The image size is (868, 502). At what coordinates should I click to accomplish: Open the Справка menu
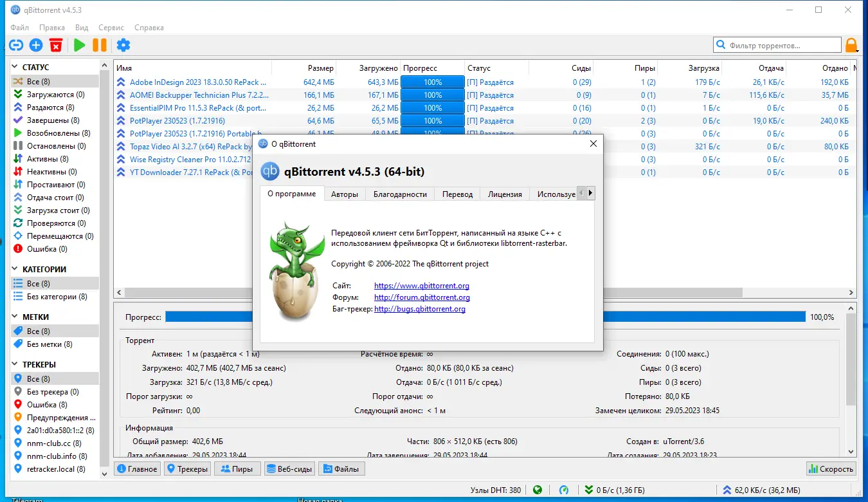[149, 28]
